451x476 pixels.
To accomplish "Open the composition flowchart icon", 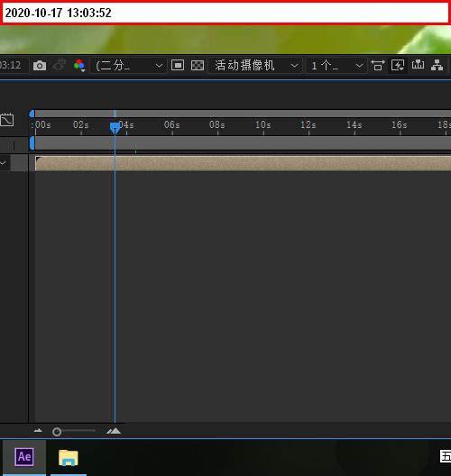I will coord(437,65).
